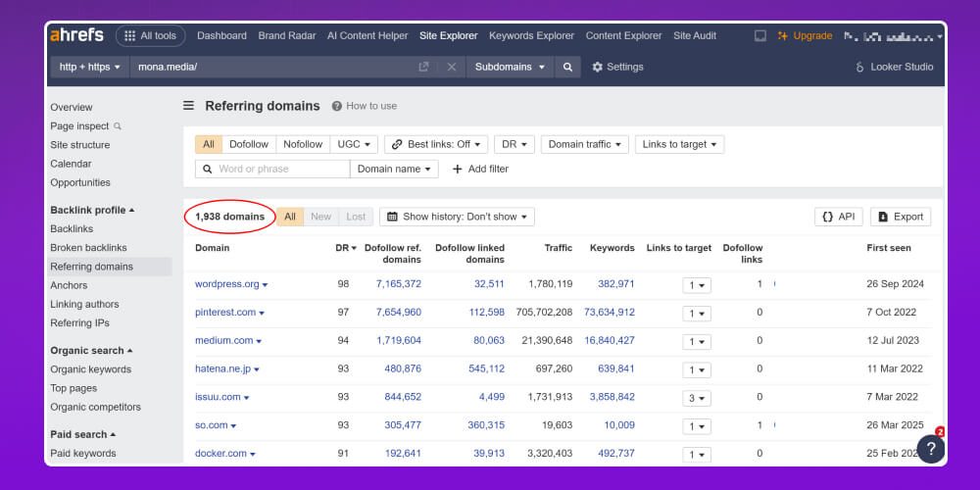The height and width of the screenshot is (490, 980).
Task: Open Overview in the sidebar
Action: tap(72, 108)
